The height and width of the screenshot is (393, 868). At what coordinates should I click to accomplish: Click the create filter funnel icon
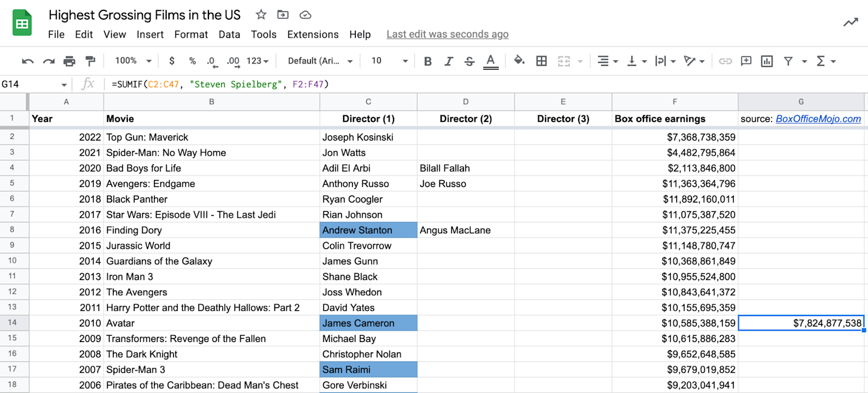pyautogui.click(x=788, y=61)
